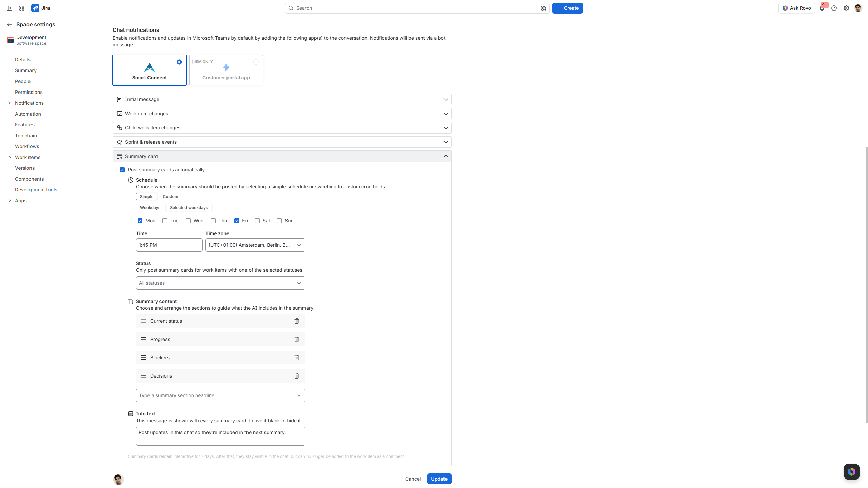Uncheck Post summary cards automatically
The width and height of the screenshot is (868, 488).
point(122,170)
